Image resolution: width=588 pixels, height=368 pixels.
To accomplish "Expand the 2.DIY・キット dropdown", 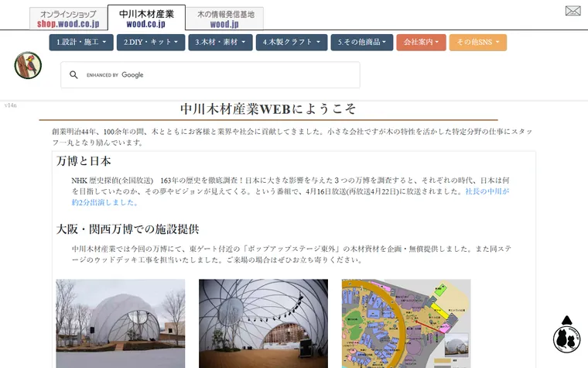I will pos(151,42).
